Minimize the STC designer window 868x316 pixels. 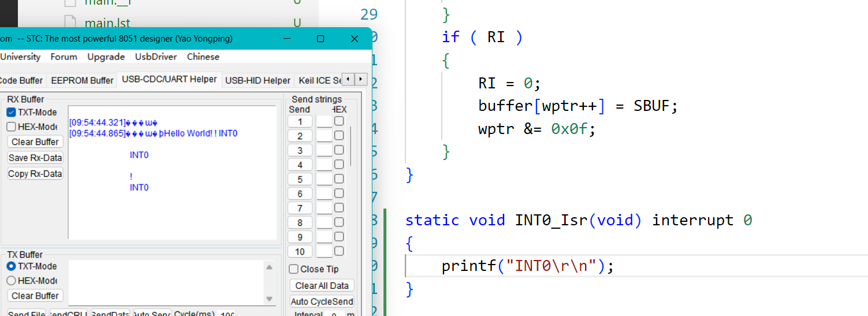click(287, 39)
